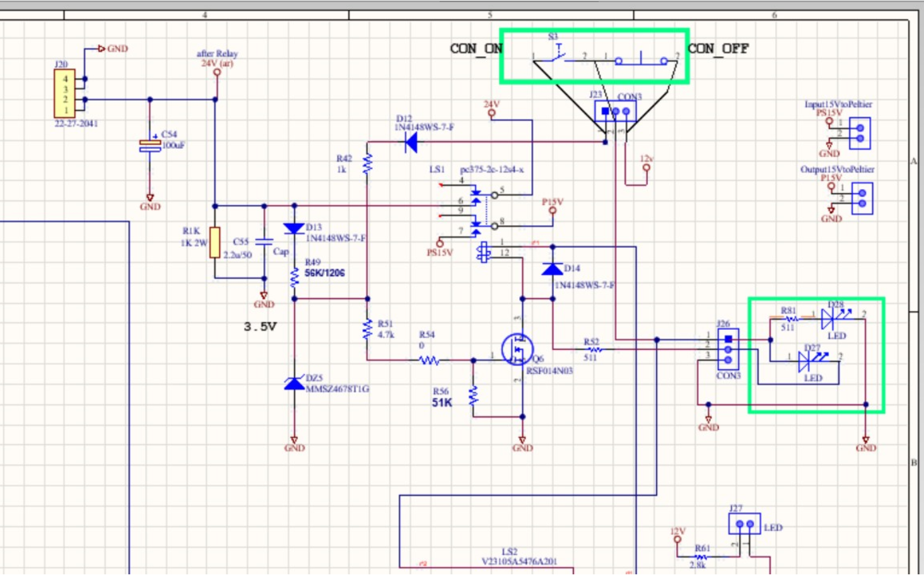This screenshot has height=579, width=924.
Task: Click the 'after Relay' 24V (ar) test point
Action: [x=216, y=72]
